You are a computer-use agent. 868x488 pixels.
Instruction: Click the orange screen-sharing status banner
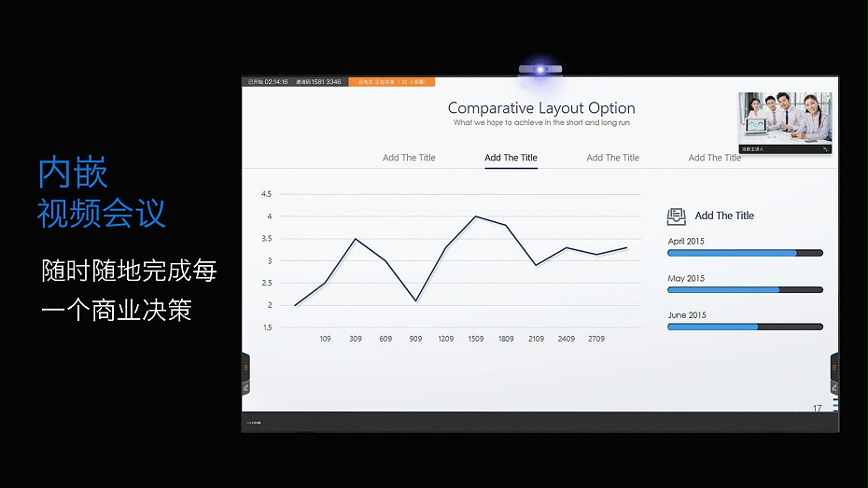pos(391,82)
